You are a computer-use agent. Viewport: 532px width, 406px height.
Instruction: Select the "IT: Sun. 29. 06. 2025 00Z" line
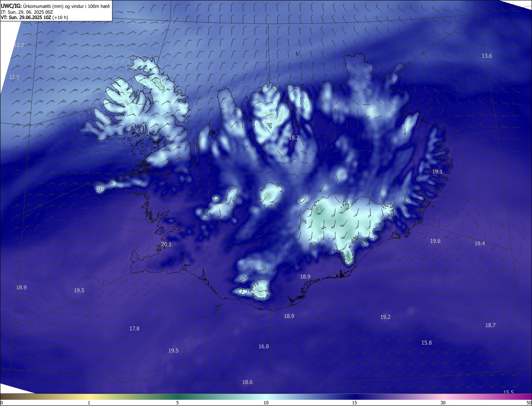coord(27,12)
